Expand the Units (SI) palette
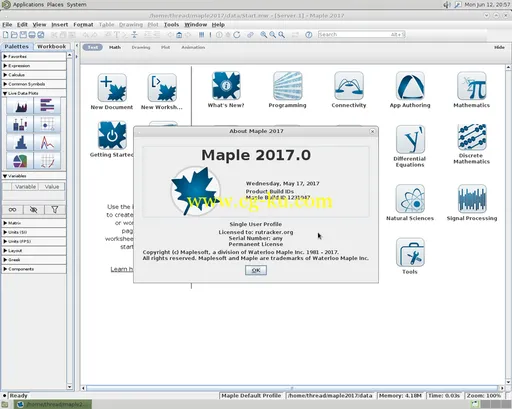 point(34,232)
